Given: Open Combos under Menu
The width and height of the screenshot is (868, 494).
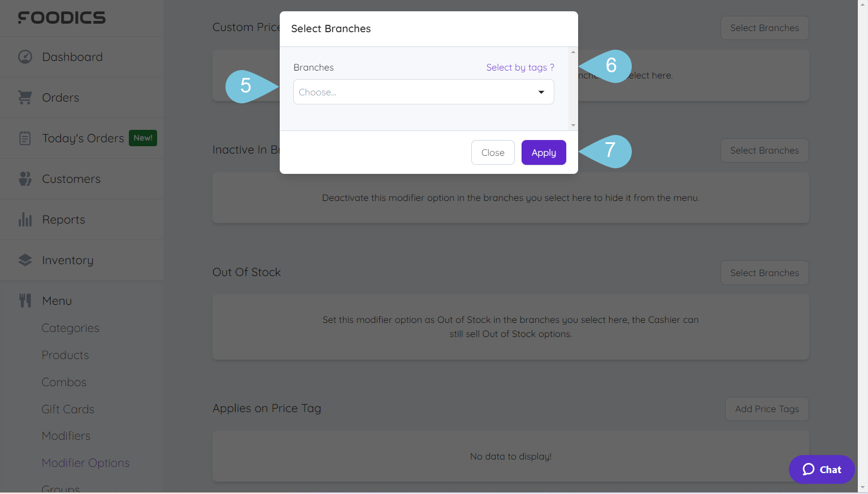Looking at the screenshot, I should [x=64, y=382].
